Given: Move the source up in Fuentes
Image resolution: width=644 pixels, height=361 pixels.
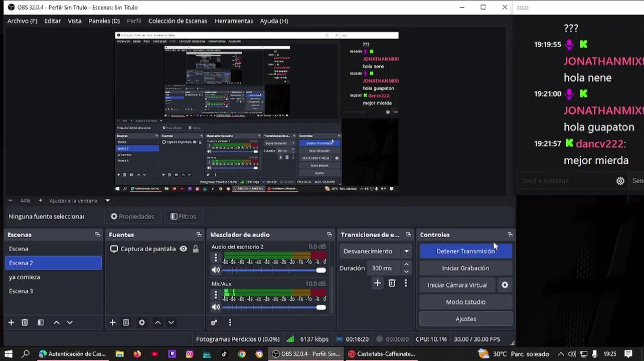Looking at the screenshot, I should pos(158,322).
